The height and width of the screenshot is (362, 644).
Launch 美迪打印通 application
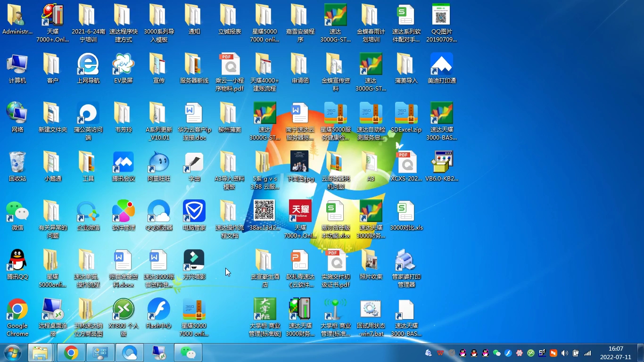pos(442,69)
